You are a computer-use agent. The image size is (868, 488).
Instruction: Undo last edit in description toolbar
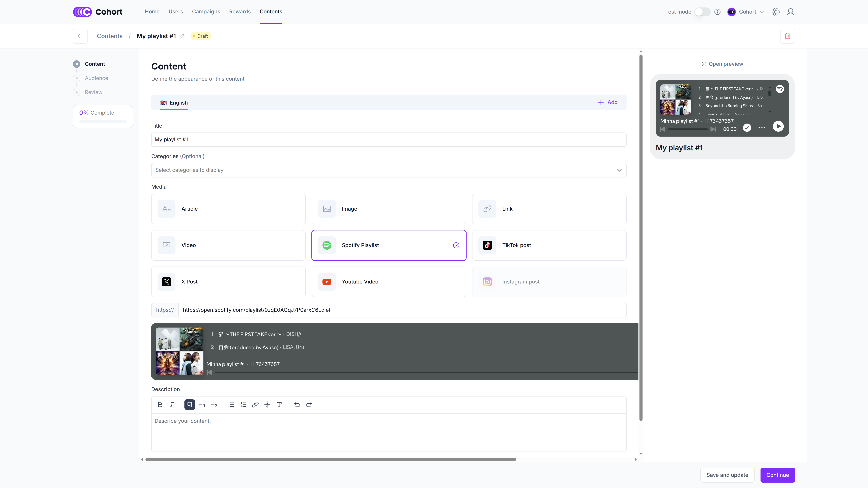(x=297, y=404)
